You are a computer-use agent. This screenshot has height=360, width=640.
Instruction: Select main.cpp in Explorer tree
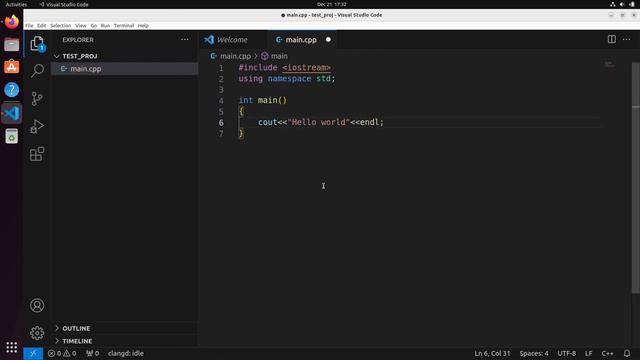tap(124, 69)
